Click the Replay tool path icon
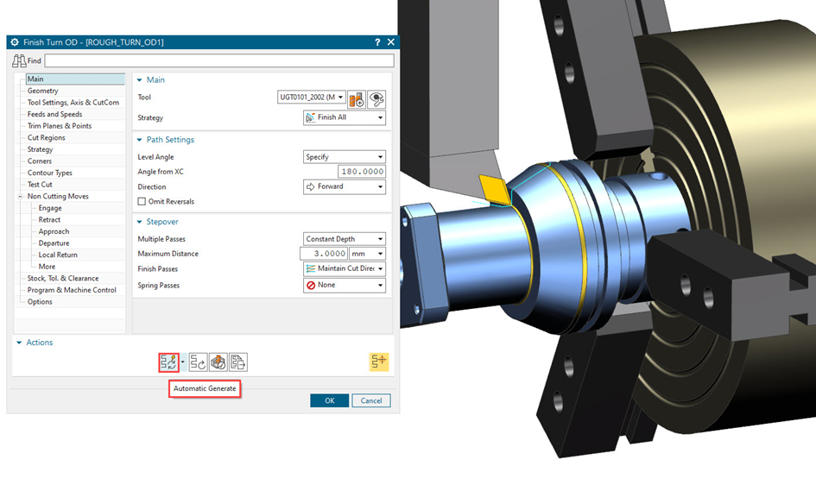The height and width of the screenshot is (504, 816). click(199, 362)
